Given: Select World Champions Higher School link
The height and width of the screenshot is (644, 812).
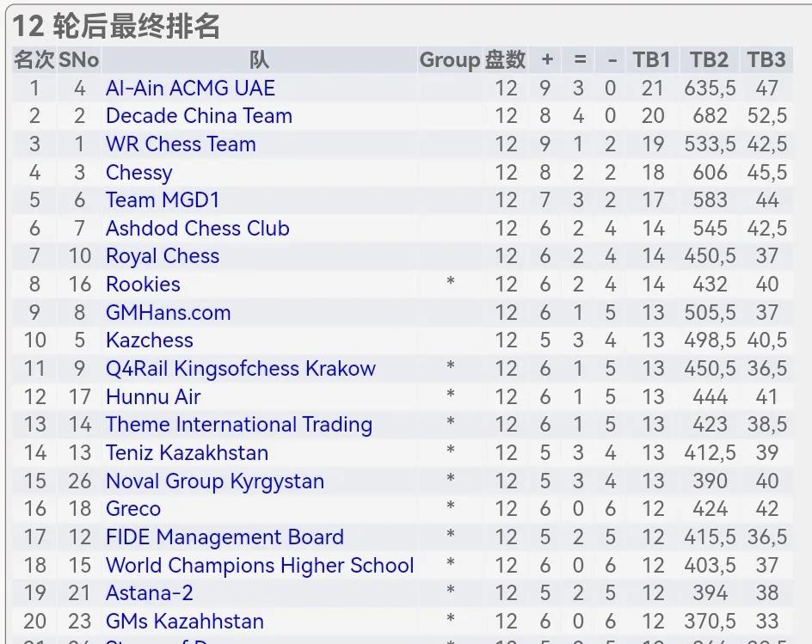Looking at the screenshot, I should click(260, 565).
